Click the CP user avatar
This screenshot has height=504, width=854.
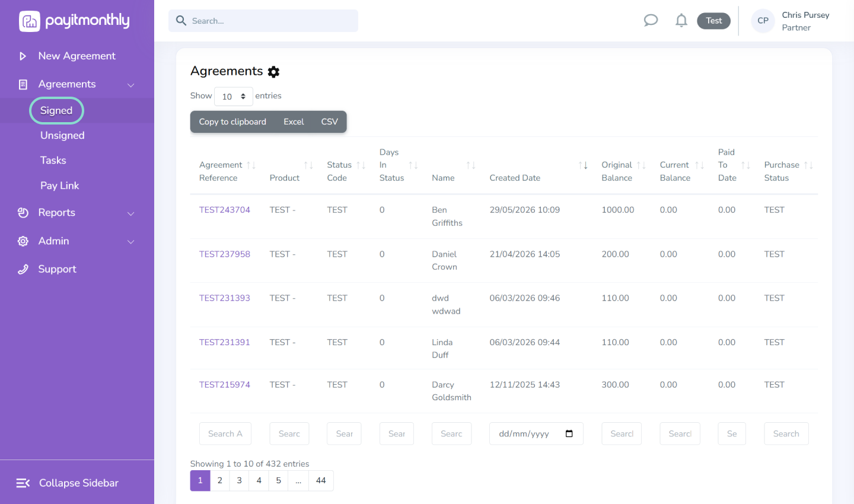[x=763, y=21]
